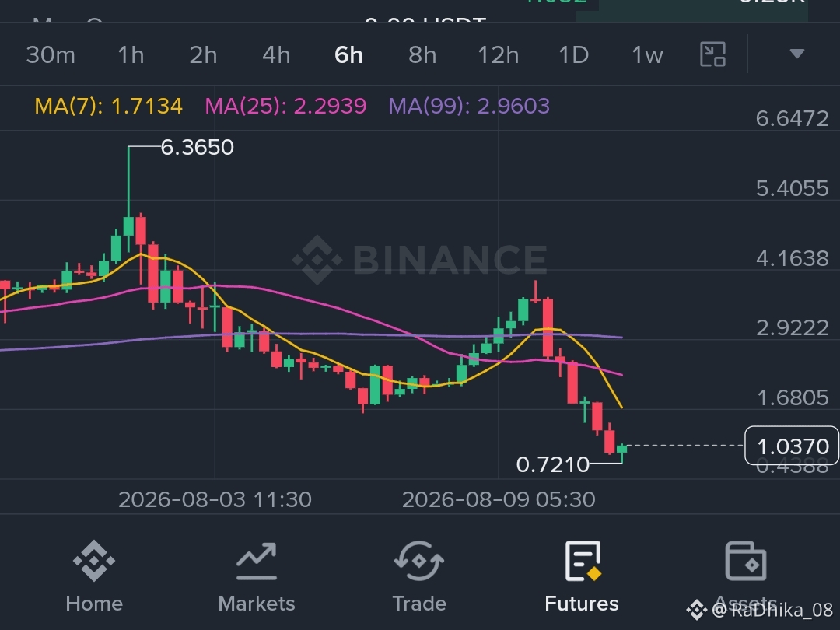840x630 pixels.
Task: Click the 5.4055 price axis label
Action: point(793,188)
